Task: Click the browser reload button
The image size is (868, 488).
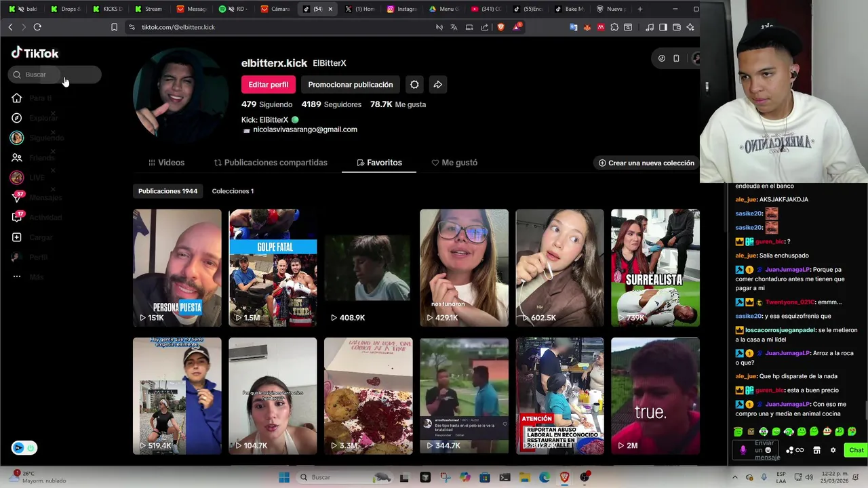Action: 37,27
